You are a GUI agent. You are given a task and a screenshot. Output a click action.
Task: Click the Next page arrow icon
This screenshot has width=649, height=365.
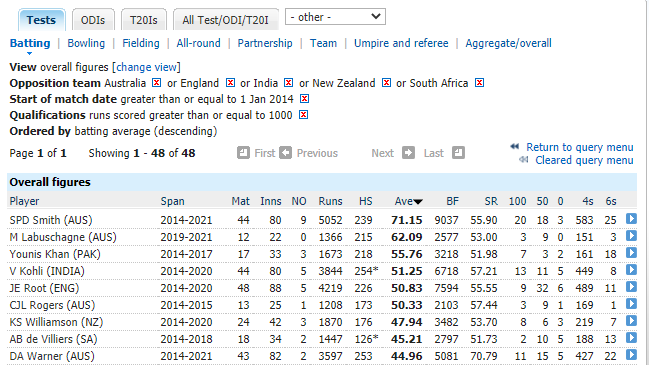coord(409,153)
